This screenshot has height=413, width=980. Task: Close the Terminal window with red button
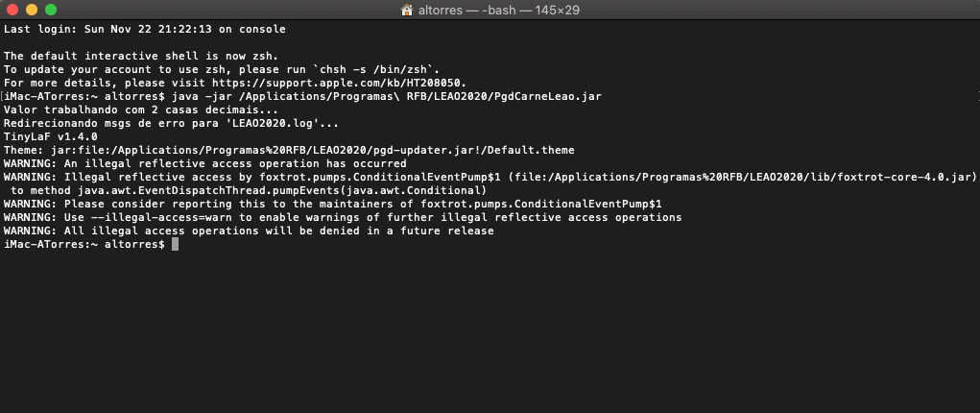click(12, 10)
